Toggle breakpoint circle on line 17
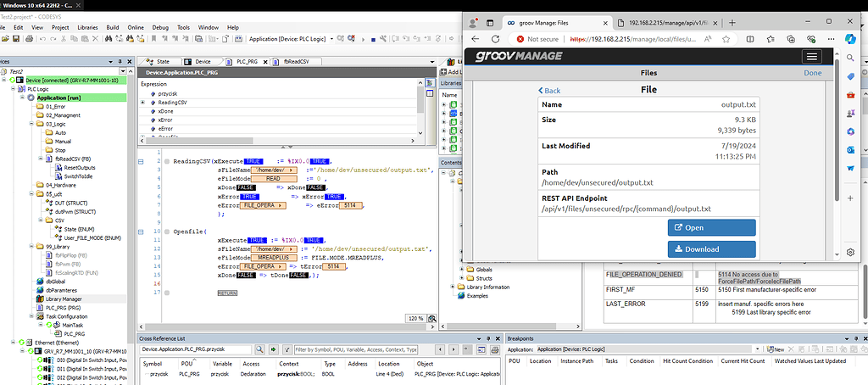Image resolution: width=868 pixels, height=385 pixels. (167, 293)
